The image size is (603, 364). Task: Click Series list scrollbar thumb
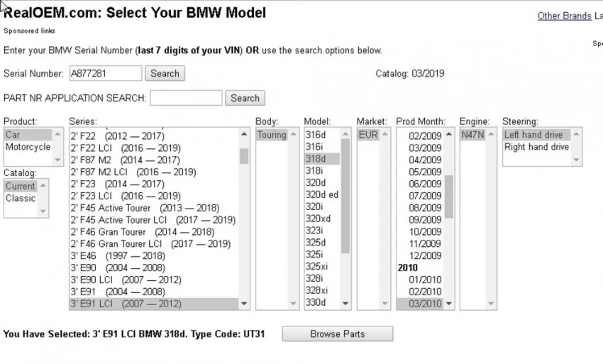click(x=244, y=156)
